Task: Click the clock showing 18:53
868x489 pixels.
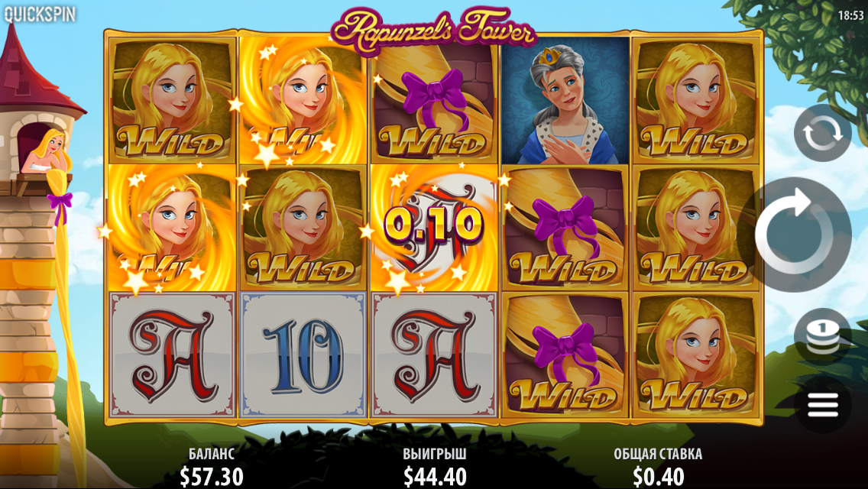Action: tap(850, 15)
